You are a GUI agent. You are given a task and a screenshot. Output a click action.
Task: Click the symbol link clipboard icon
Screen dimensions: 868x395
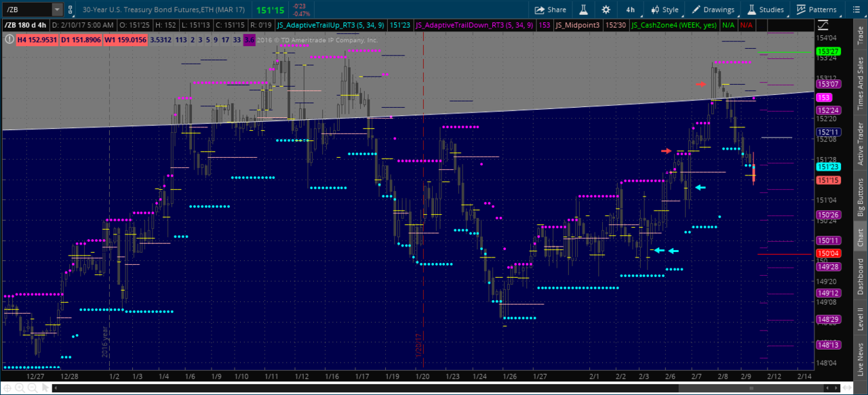pyautogui.click(x=71, y=9)
